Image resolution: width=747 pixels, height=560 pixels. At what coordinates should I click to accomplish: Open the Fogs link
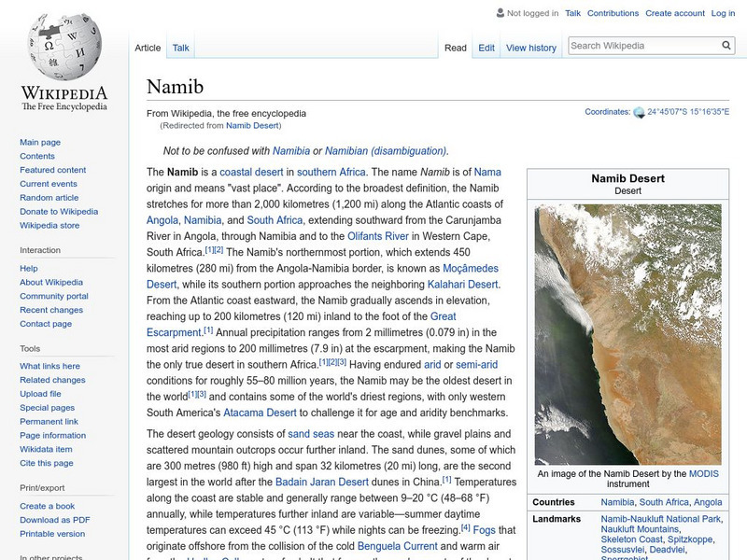click(484, 530)
